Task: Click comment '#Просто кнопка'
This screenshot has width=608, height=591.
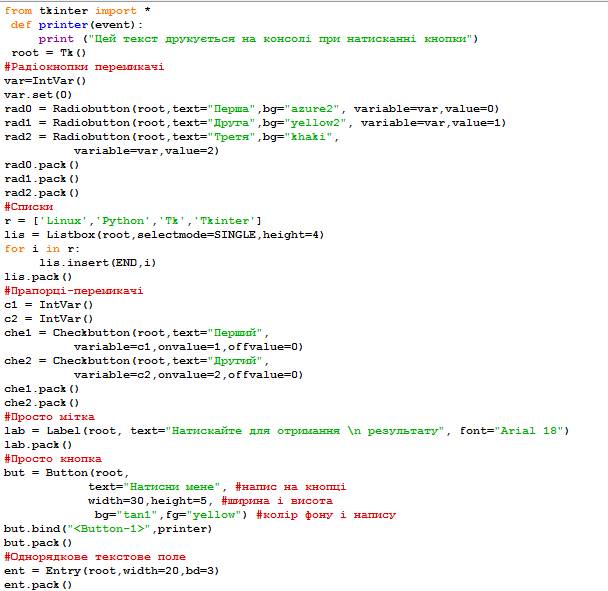Action: click(x=53, y=459)
